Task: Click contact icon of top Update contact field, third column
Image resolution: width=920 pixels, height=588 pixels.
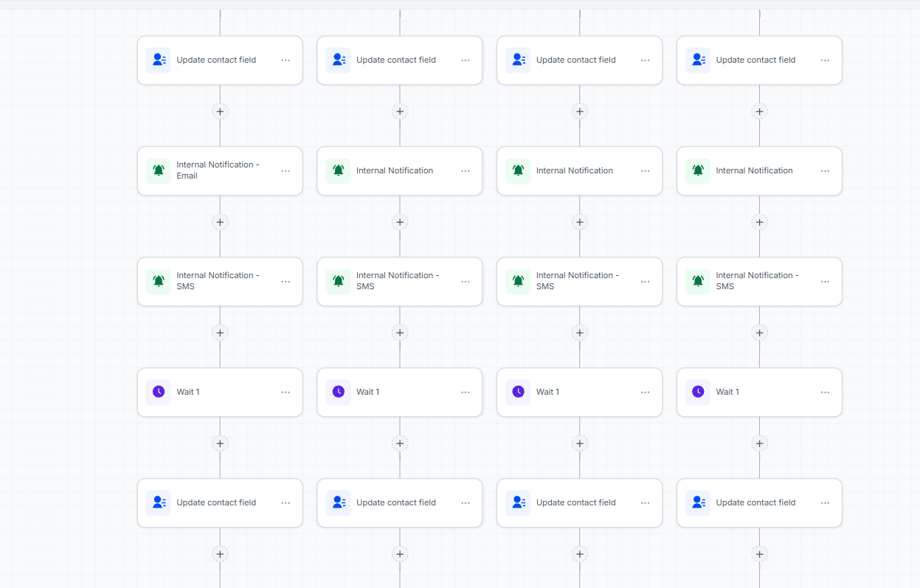Action: (519, 60)
